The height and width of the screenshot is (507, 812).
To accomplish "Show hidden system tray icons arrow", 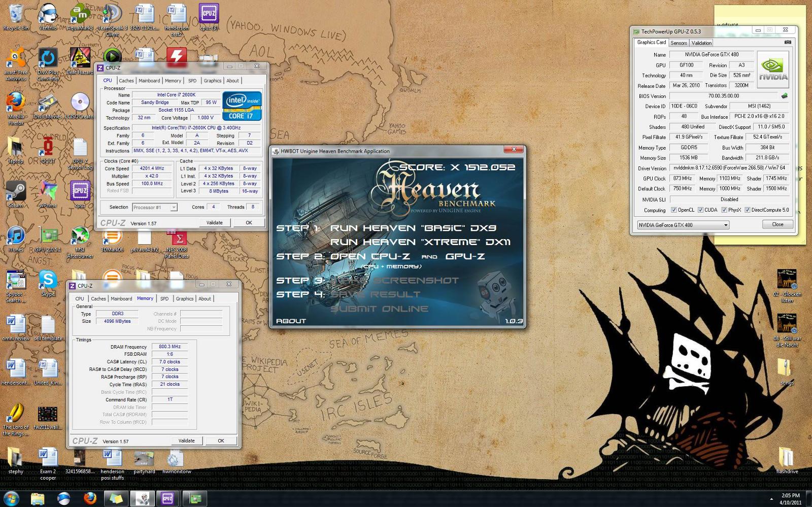I will click(772, 499).
